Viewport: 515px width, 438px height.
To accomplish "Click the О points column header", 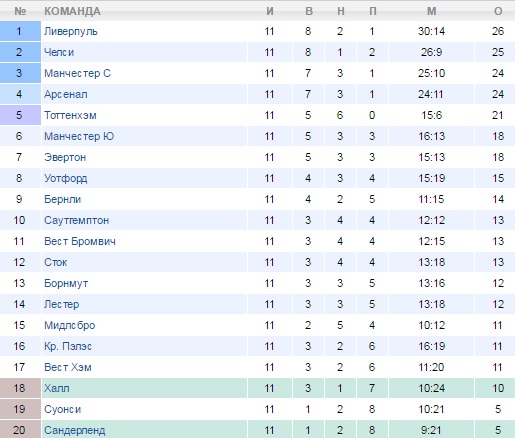I will [498, 11].
